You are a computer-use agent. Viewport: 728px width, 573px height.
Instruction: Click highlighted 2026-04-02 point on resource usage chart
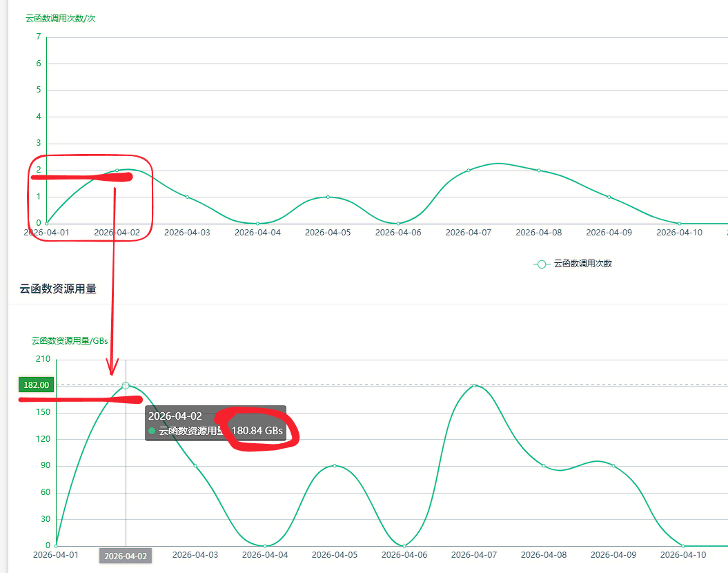coord(126,385)
